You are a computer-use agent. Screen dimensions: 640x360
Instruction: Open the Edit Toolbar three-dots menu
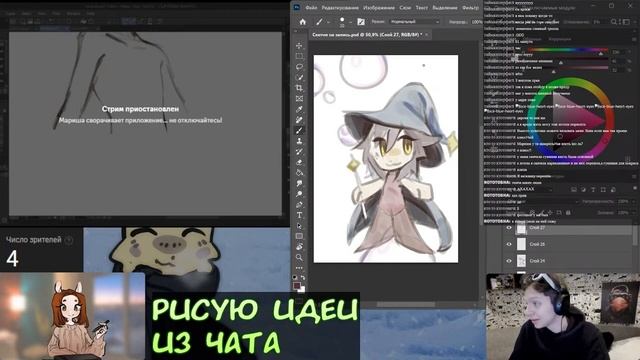(299, 268)
